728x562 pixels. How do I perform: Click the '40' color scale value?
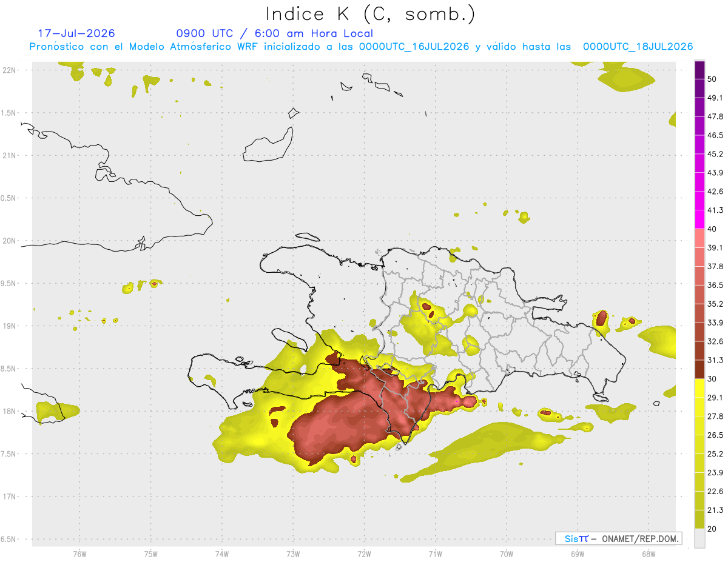(712, 229)
